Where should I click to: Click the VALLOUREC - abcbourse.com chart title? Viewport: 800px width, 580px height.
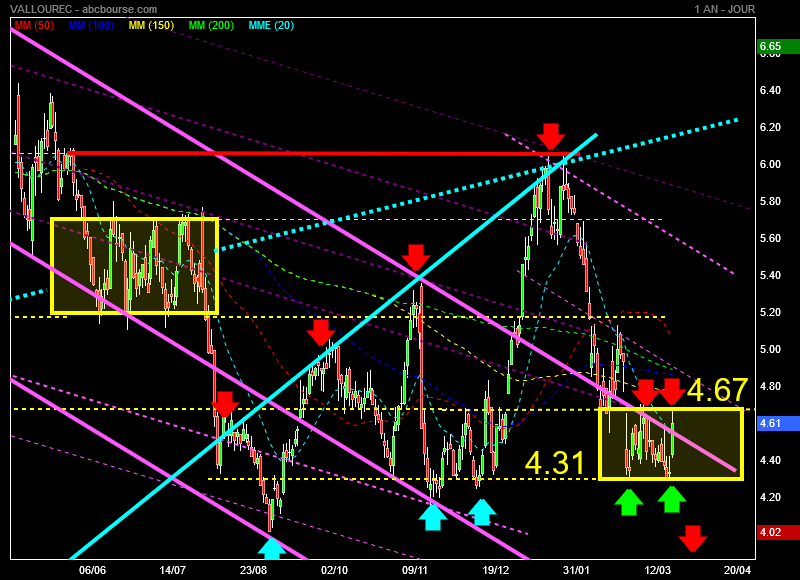pos(84,9)
